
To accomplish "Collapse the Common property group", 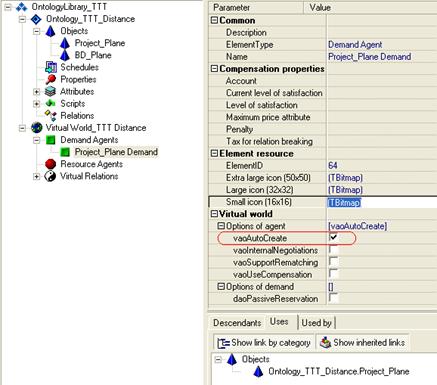I will pos(214,20).
